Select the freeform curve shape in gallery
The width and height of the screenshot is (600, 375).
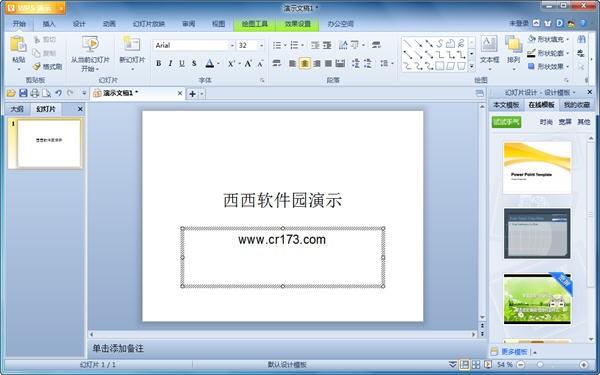coord(461,43)
